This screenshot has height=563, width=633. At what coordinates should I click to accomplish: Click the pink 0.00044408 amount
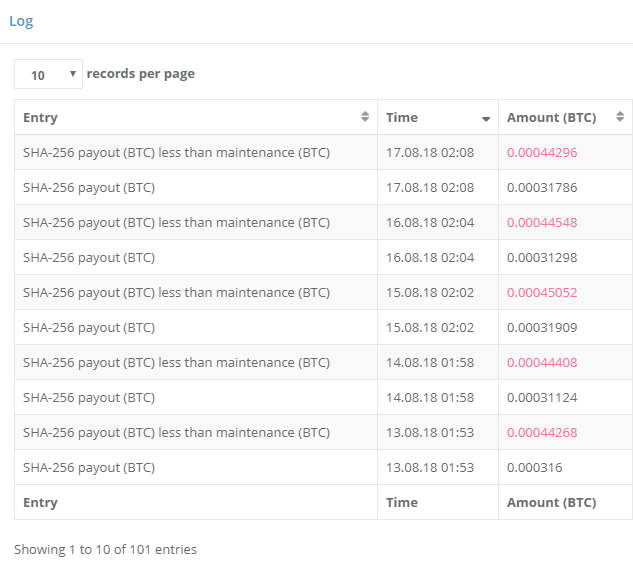coord(542,362)
